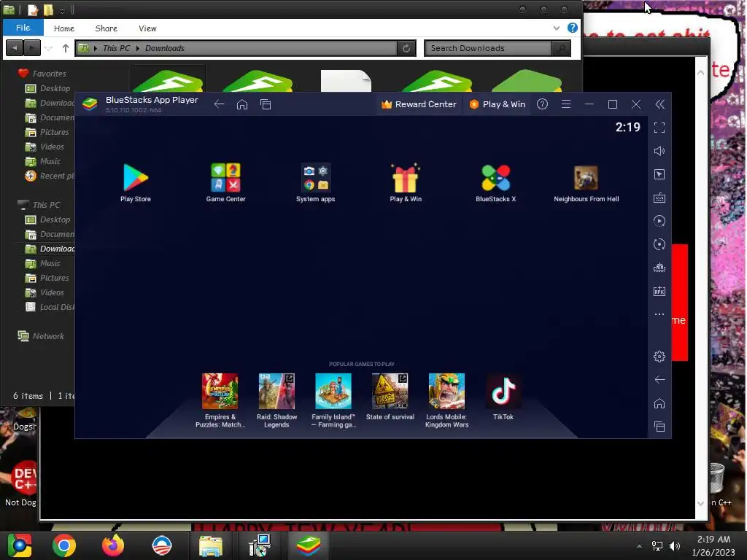
Task: Click the sync operations icon in sidebar
Action: (x=659, y=221)
